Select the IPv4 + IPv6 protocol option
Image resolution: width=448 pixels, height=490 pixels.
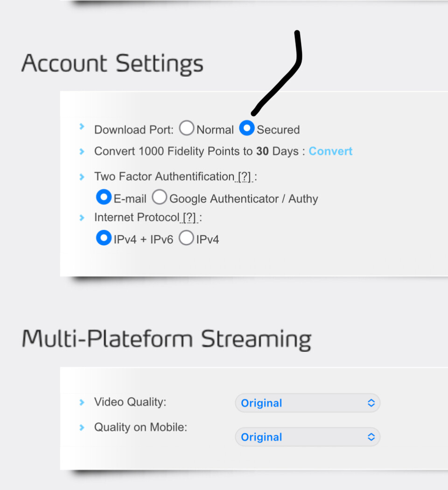(104, 238)
